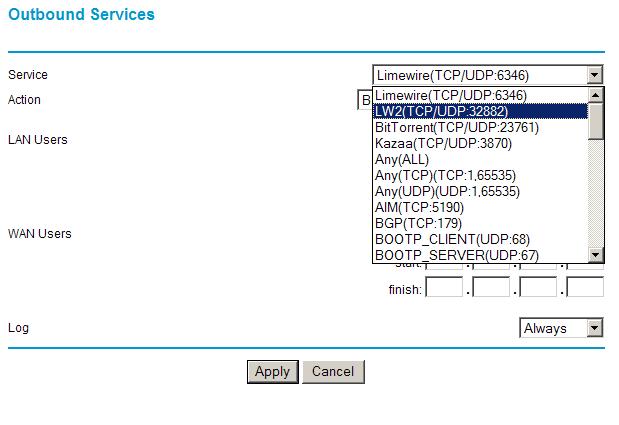Click the service list scroll-down arrow
619x425 pixels.
596,255
